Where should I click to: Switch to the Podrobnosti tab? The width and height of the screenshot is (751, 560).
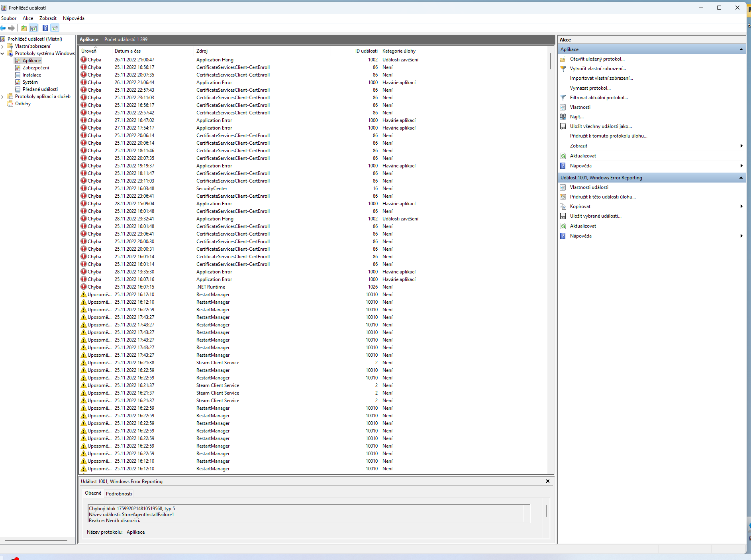pyautogui.click(x=119, y=493)
